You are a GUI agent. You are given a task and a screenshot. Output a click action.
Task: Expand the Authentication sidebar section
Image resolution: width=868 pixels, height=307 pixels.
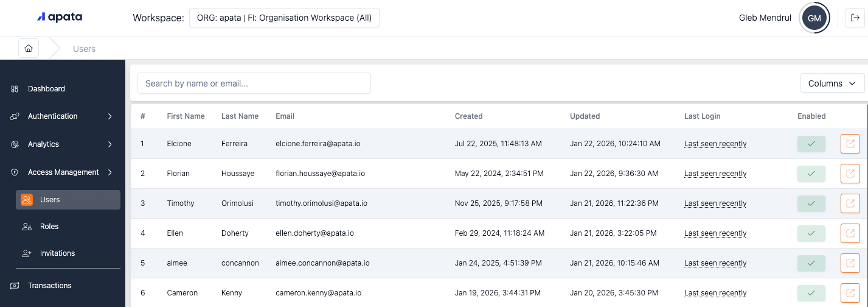click(63, 116)
